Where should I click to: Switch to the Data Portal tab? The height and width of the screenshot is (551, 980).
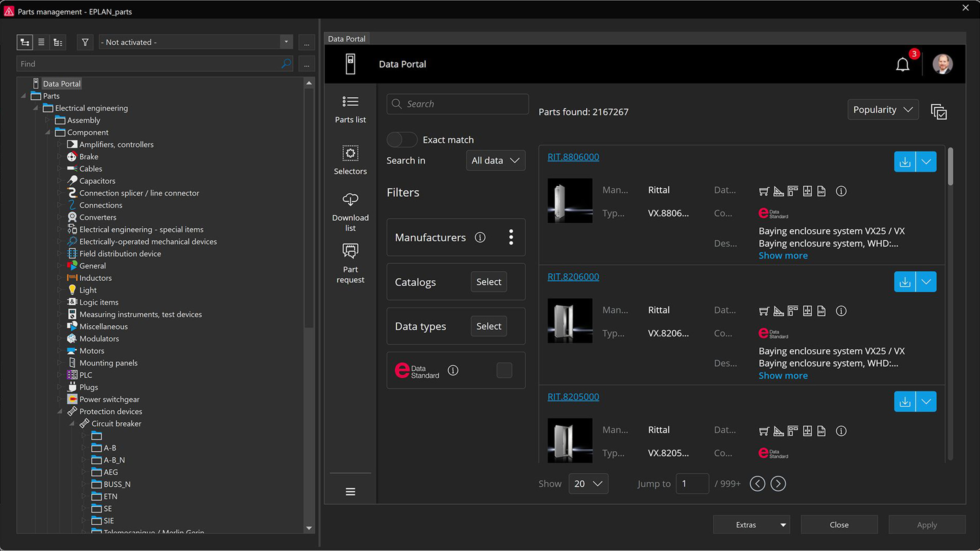pos(346,38)
